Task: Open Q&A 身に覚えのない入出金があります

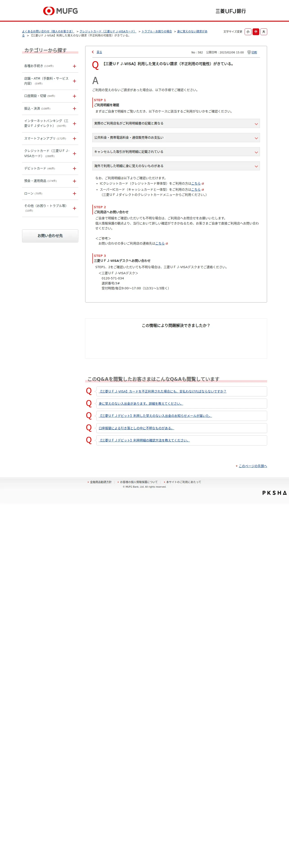Action: [x=141, y=404]
